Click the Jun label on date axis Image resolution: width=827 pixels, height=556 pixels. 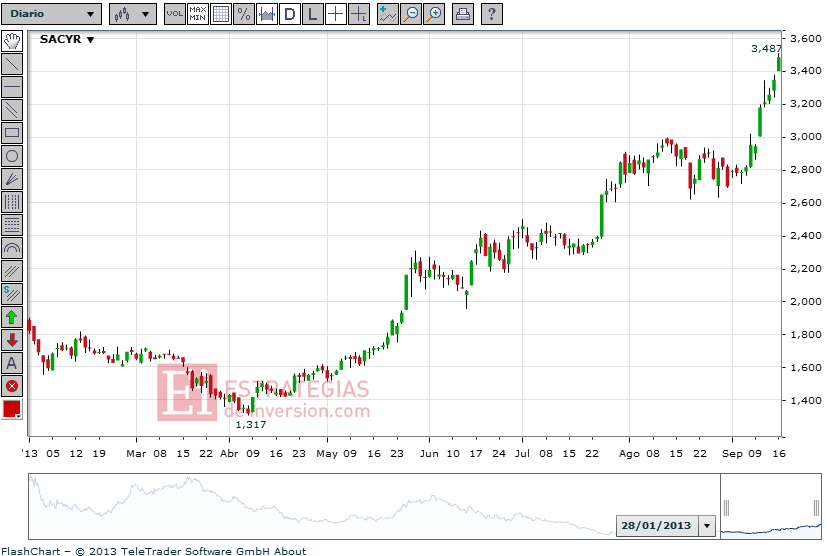coord(429,454)
